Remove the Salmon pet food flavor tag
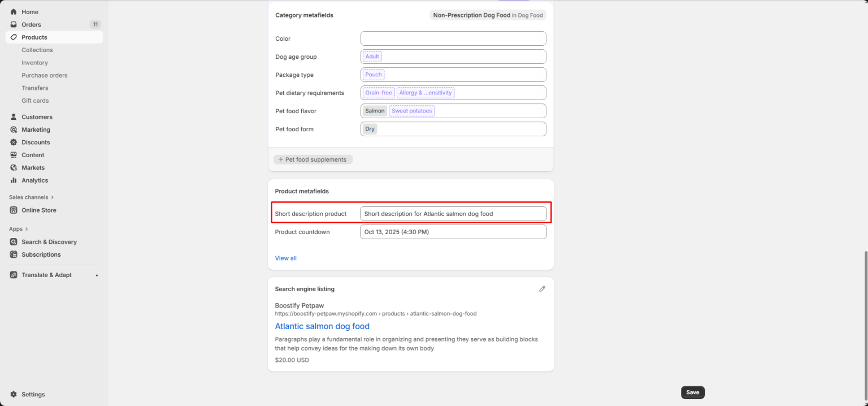The image size is (868, 406). coord(374,110)
